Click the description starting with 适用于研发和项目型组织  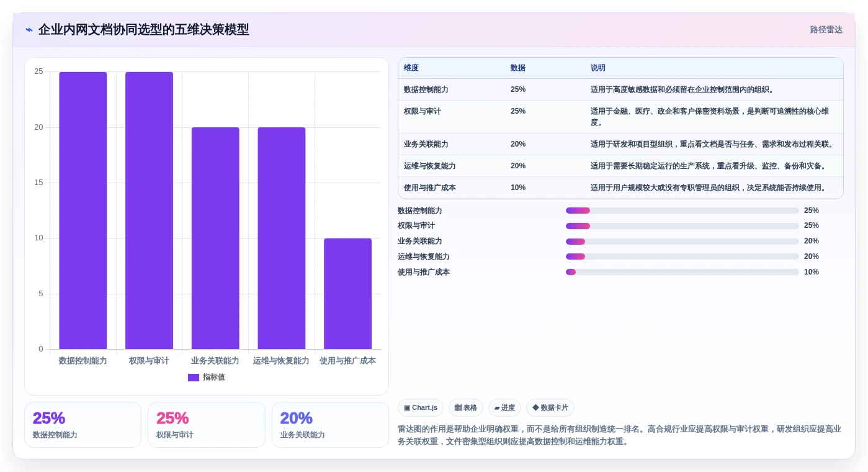pos(713,144)
